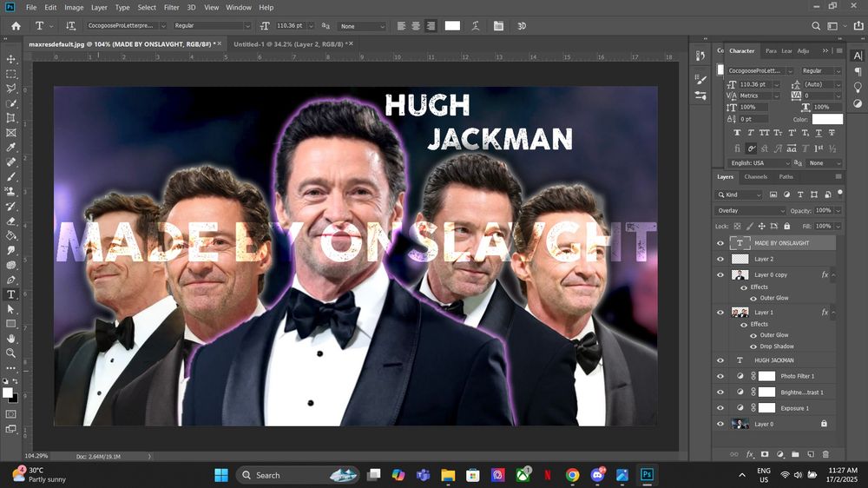The height and width of the screenshot is (488, 868).
Task: Click the Delete layer trash icon
Action: coord(825,454)
